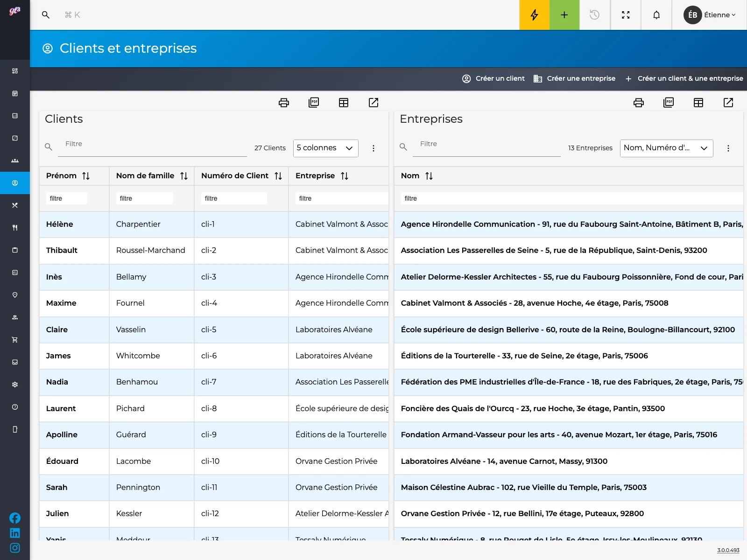747x560 pixels.
Task: Click the mobile device sidebar icon
Action: 15,429
